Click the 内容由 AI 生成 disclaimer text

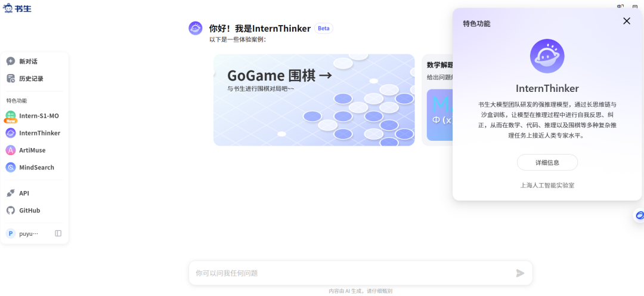[x=361, y=291]
